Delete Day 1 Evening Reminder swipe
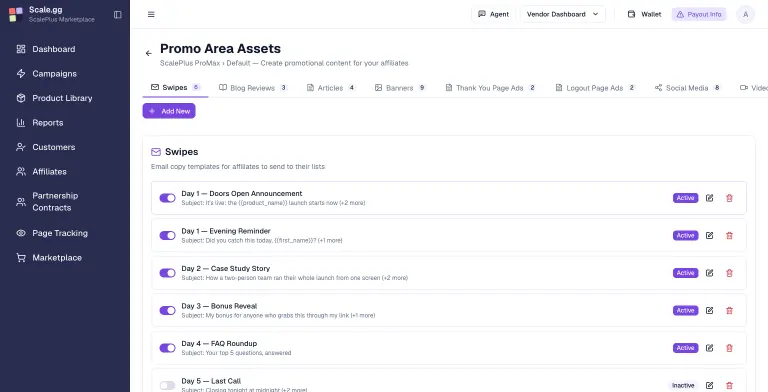Image resolution: width=768 pixels, height=392 pixels. [x=729, y=236]
